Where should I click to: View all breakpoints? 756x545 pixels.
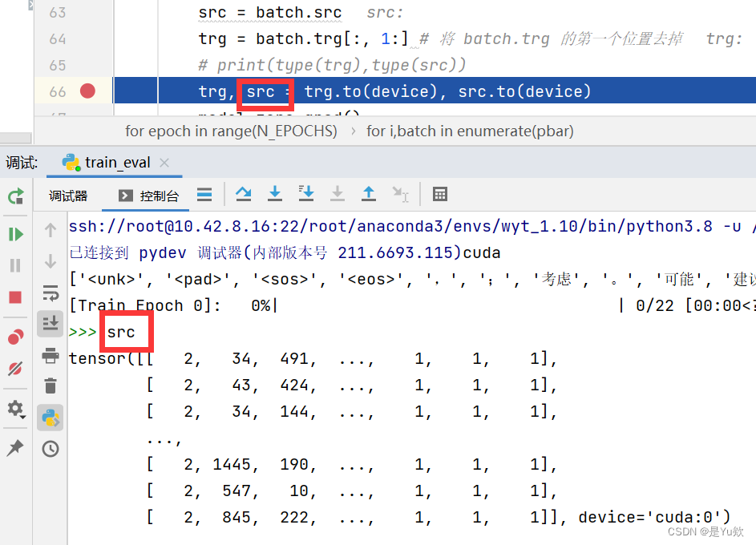(x=15, y=337)
